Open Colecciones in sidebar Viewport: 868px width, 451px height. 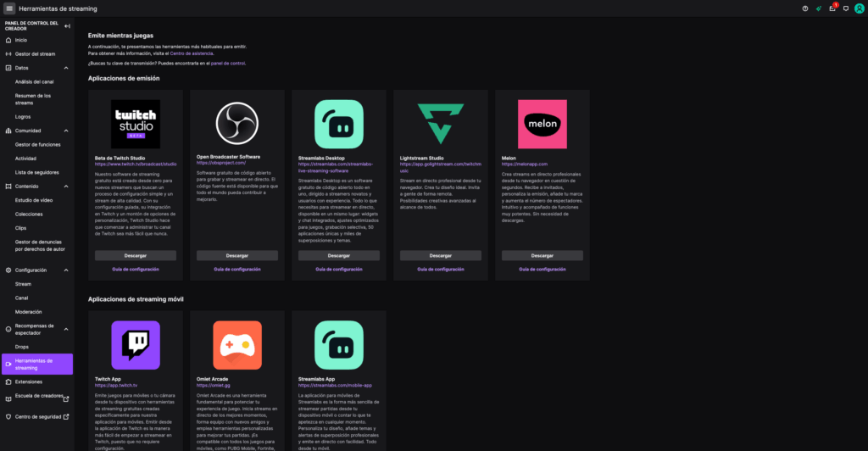click(x=29, y=214)
